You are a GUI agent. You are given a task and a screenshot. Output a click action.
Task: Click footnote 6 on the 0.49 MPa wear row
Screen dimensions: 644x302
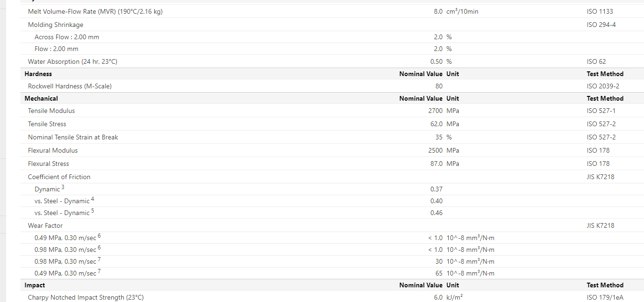(x=99, y=236)
